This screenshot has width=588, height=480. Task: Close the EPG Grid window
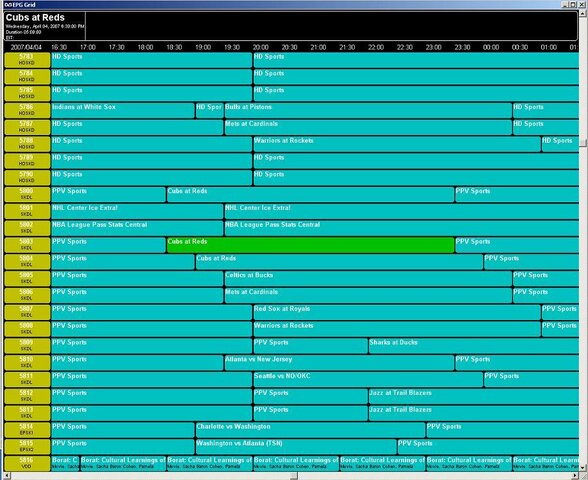(582, 4)
